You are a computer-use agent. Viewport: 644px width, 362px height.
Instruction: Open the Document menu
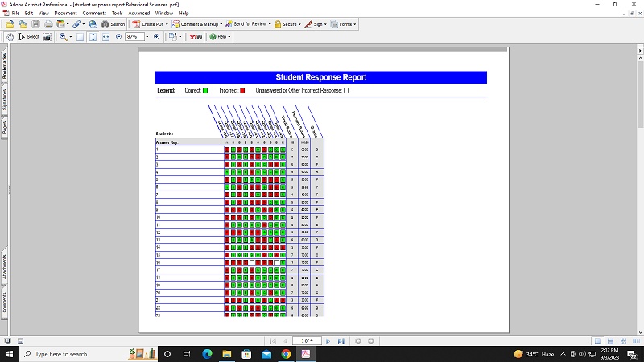pos(65,13)
